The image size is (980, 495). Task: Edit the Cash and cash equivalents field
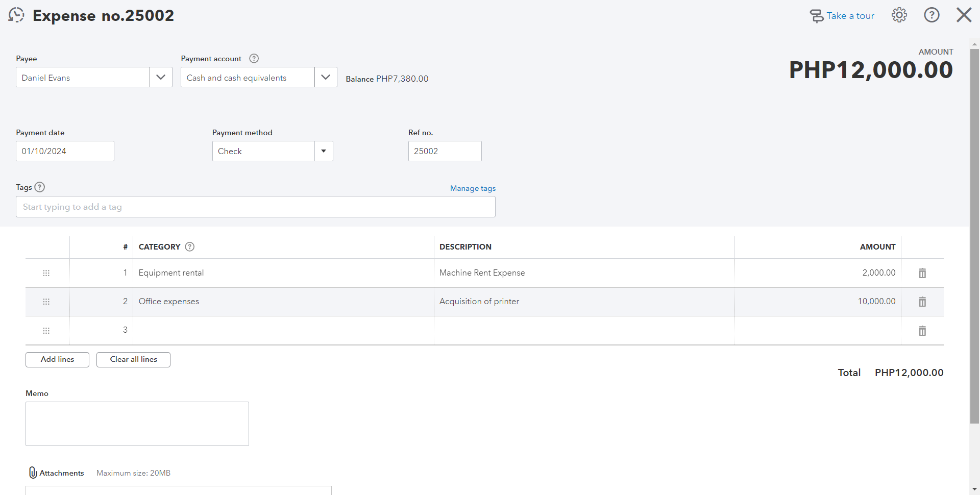pos(248,77)
